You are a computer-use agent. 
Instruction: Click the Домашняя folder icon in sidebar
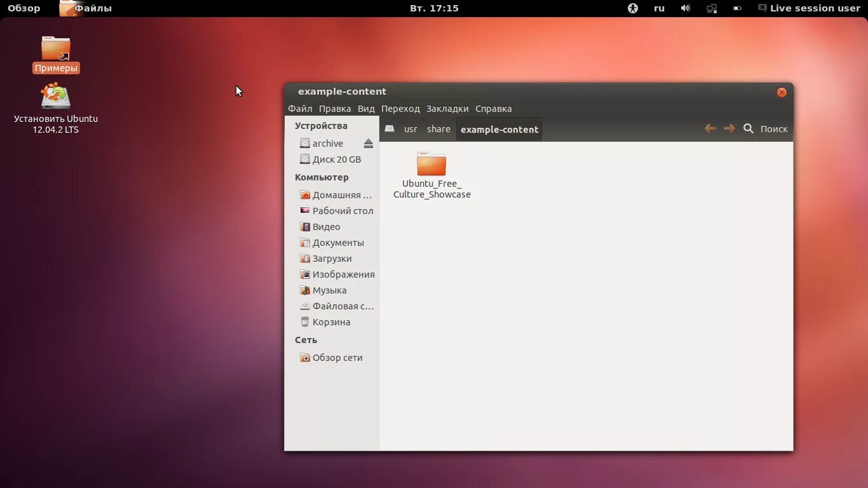(305, 195)
